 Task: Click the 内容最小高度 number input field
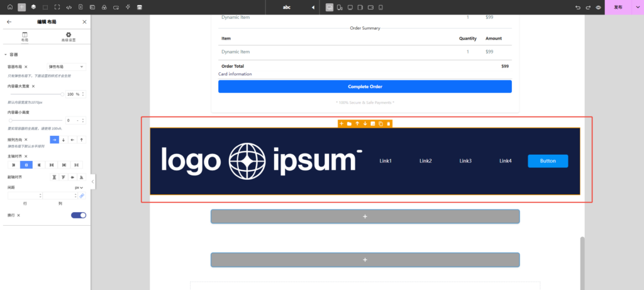coord(71,120)
